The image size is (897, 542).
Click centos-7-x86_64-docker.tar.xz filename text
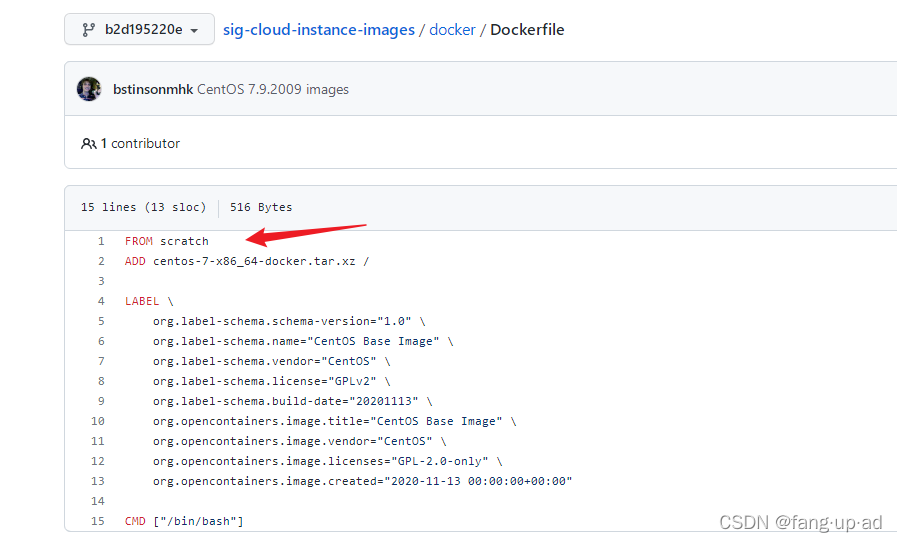(x=254, y=261)
